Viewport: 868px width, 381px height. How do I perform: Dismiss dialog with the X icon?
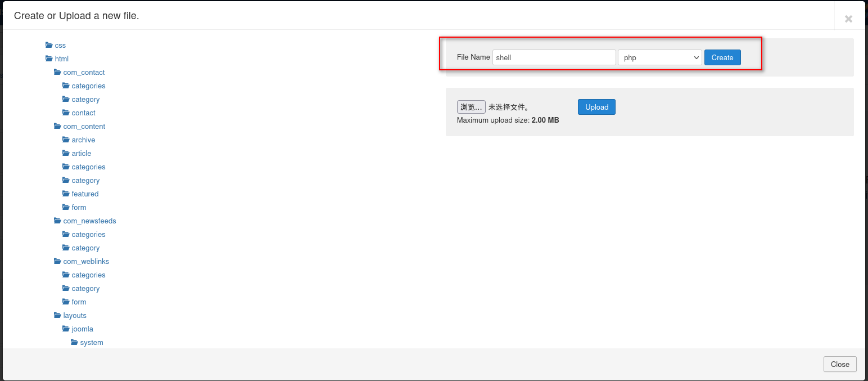click(849, 19)
